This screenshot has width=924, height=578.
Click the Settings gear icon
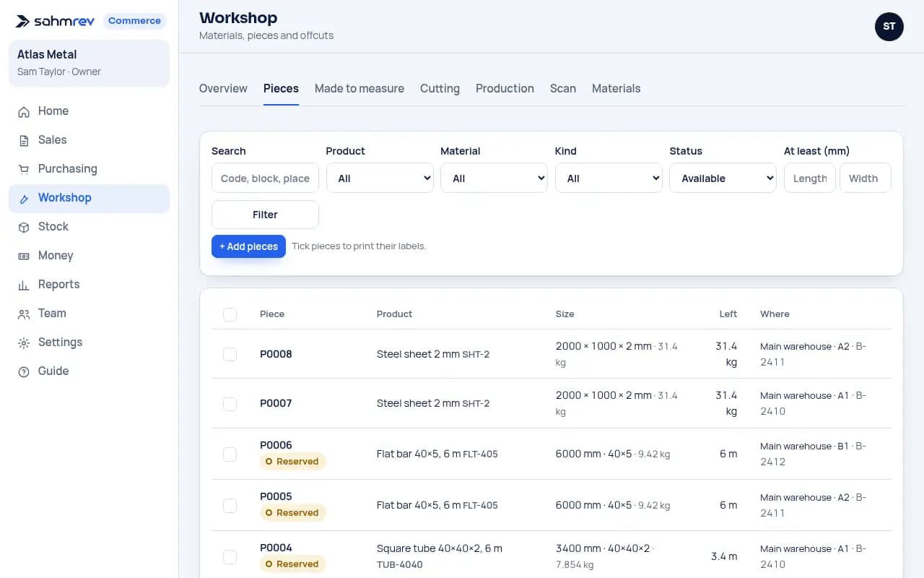(x=24, y=342)
